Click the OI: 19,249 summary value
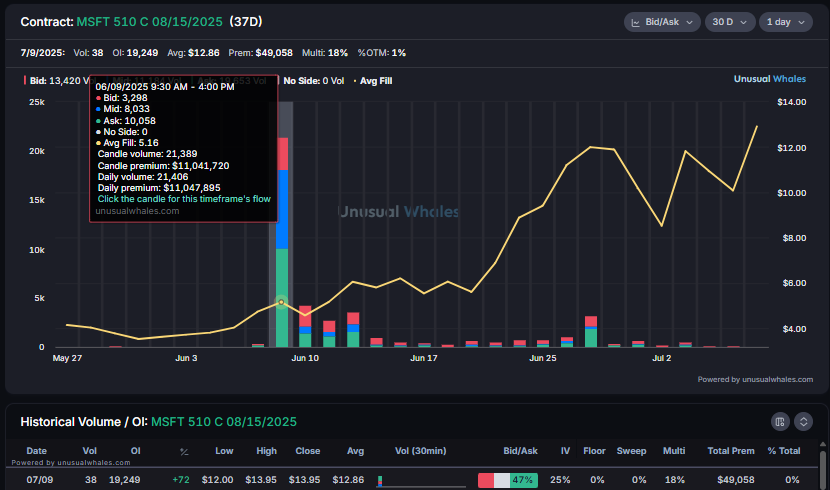This screenshot has height=490, width=830. [x=135, y=53]
